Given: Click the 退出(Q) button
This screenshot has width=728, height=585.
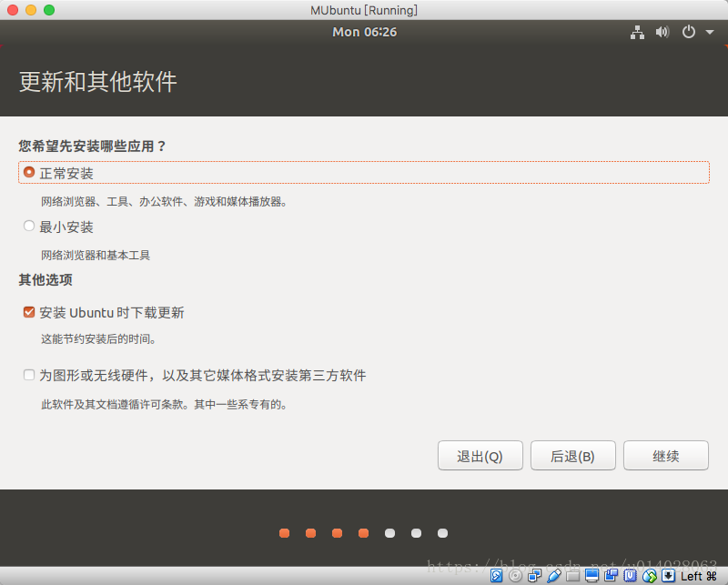Looking at the screenshot, I should 480,456.
